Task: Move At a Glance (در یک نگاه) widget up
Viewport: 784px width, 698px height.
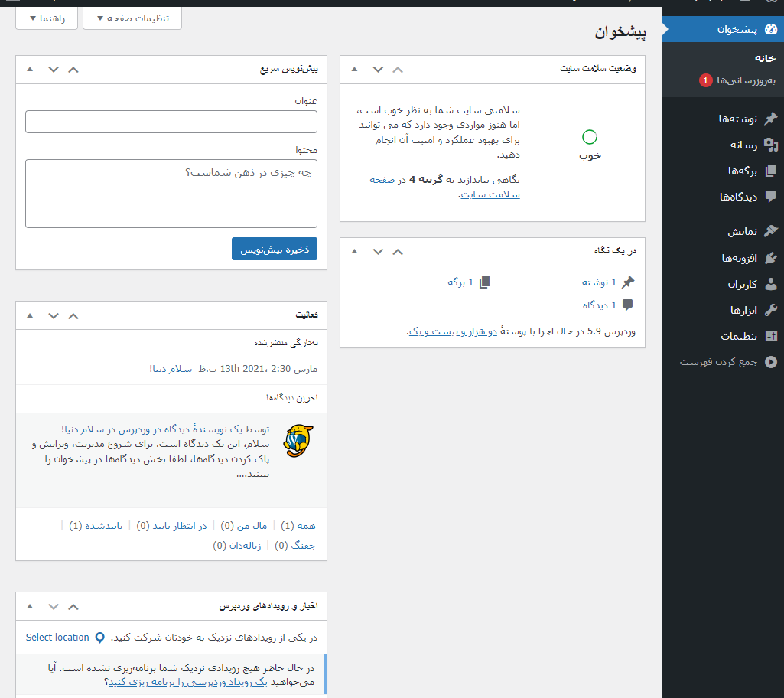Action: click(x=398, y=252)
